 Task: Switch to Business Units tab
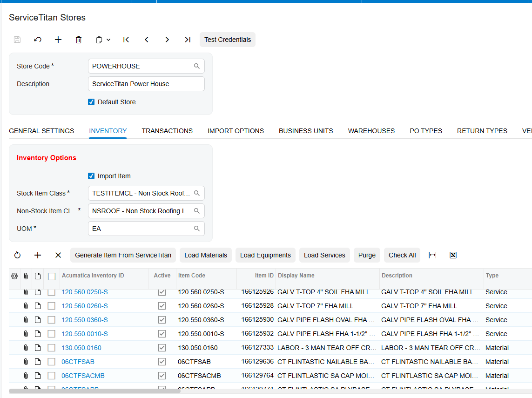(x=306, y=131)
